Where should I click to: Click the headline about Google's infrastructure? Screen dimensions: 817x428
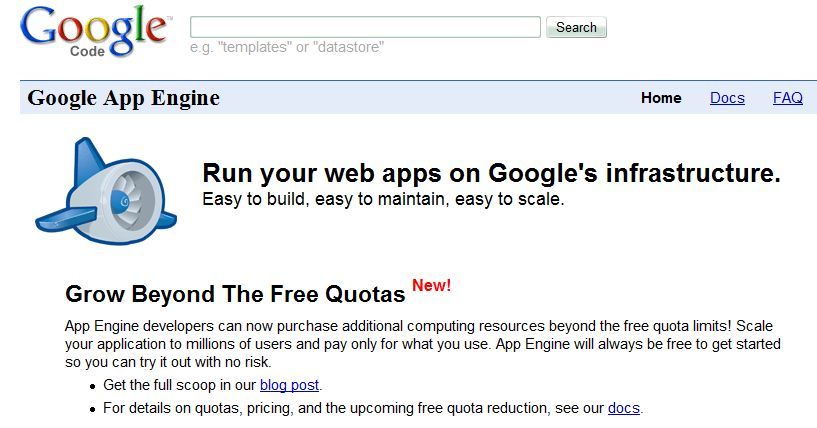click(x=491, y=173)
